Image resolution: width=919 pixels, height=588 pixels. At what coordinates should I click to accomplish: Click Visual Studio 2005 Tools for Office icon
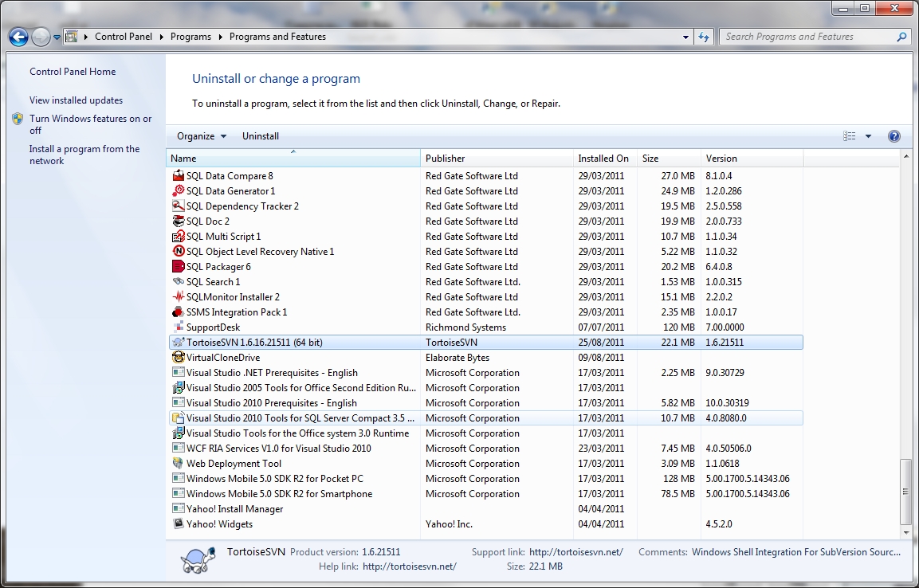(179, 388)
